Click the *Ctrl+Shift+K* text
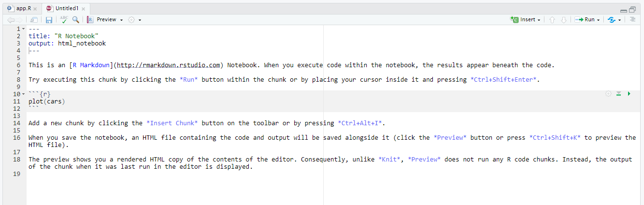Screen dimensions: 644x205 pyautogui.click(x=555, y=138)
